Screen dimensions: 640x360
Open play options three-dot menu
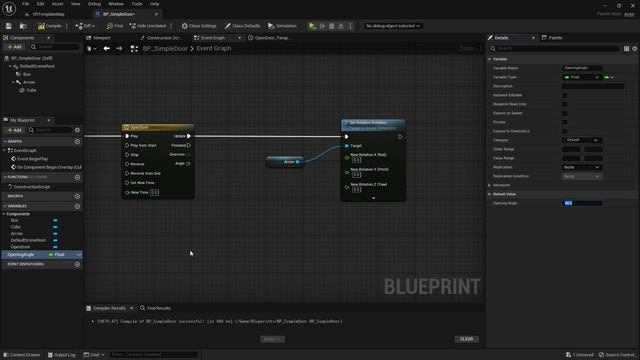coord(350,26)
